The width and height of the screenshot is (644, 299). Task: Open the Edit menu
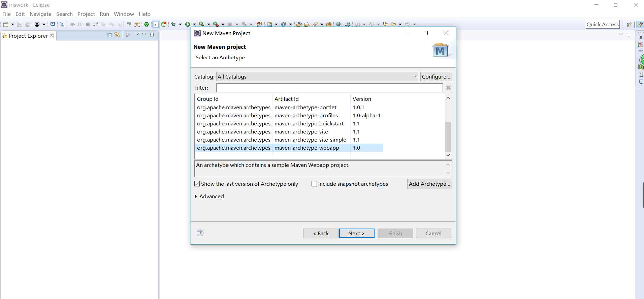pos(20,14)
